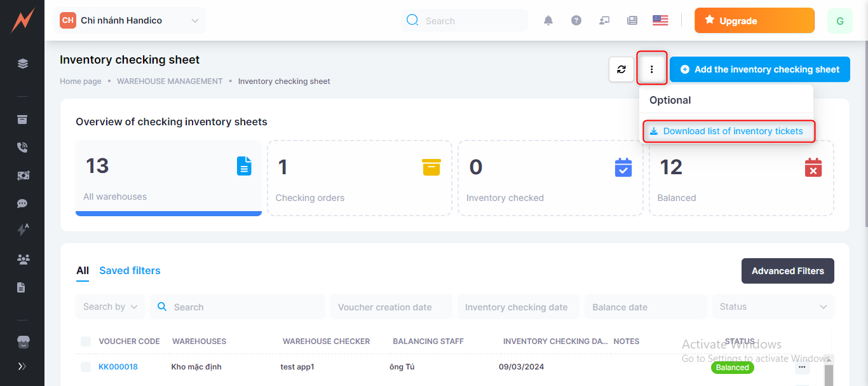This screenshot has height=386, width=868.
Task: Open the Search by dropdown
Action: click(110, 307)
